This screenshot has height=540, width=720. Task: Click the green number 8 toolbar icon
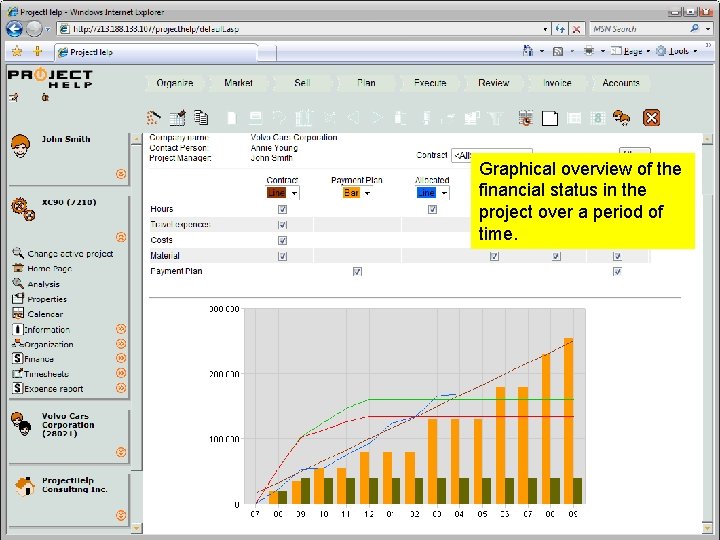(598, 118)
